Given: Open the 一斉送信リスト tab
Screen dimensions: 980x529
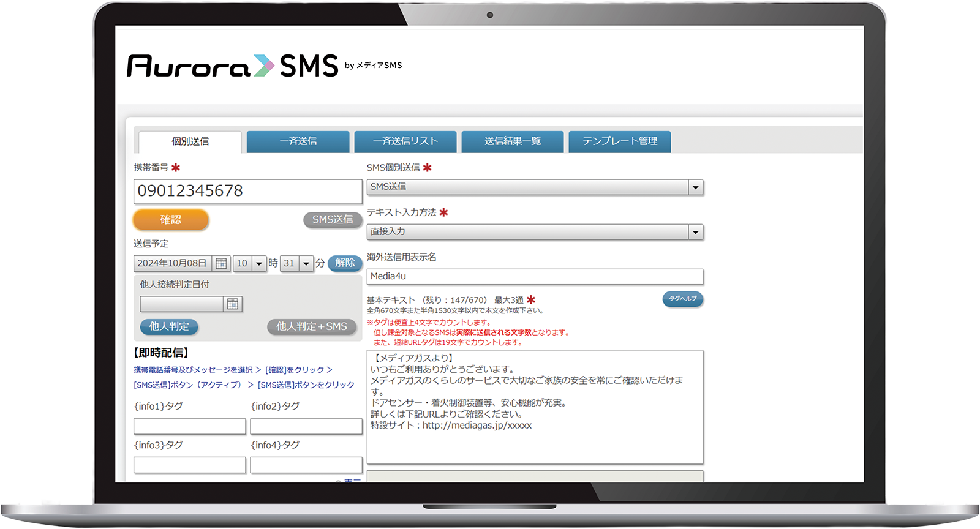Looking at the screenshot, I should click(x=405, y=141).
